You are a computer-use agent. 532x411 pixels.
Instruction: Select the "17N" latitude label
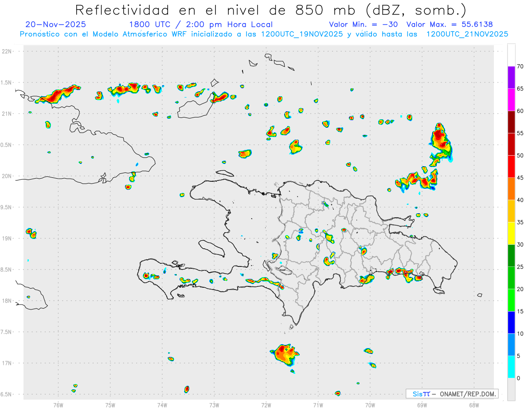(8, 363)
